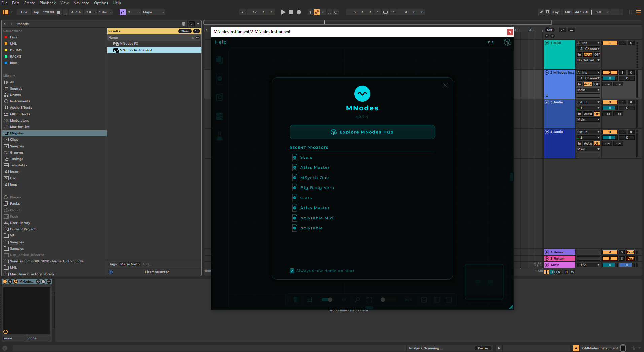Click the transport Stop button

291,12
